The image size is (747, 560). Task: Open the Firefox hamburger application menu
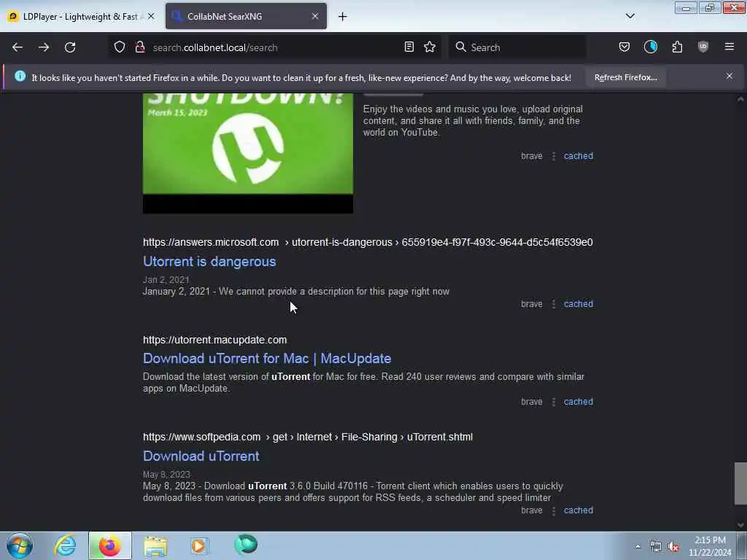(x=729, y=47)
